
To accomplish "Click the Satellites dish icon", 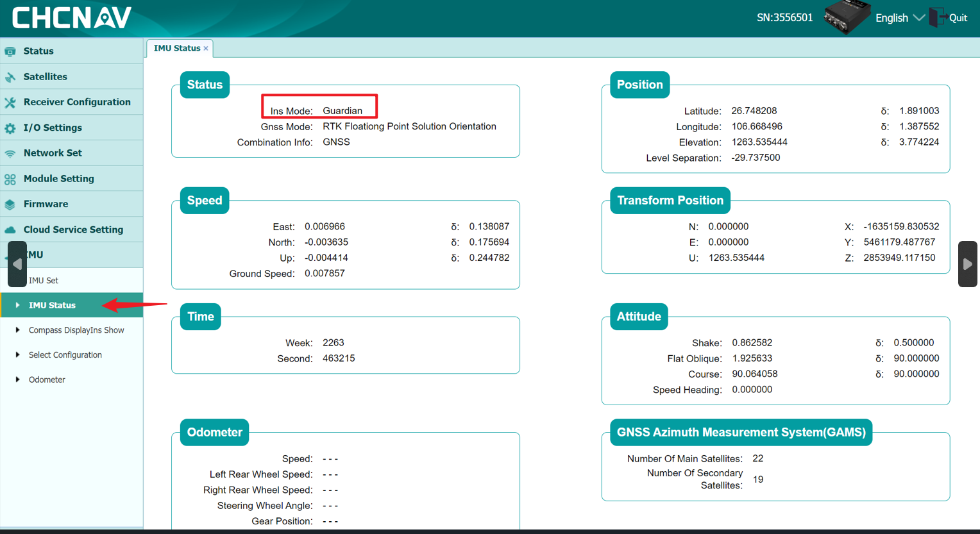I will tap(10, 77).
